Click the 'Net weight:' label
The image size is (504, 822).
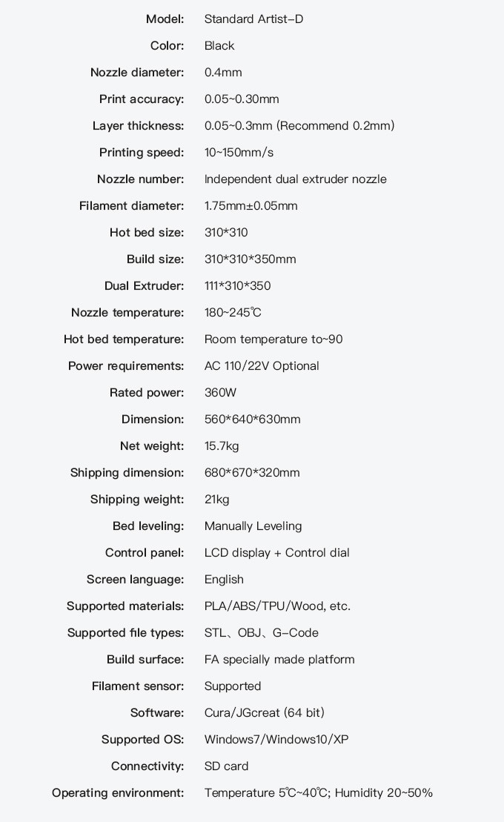[152, 446]
